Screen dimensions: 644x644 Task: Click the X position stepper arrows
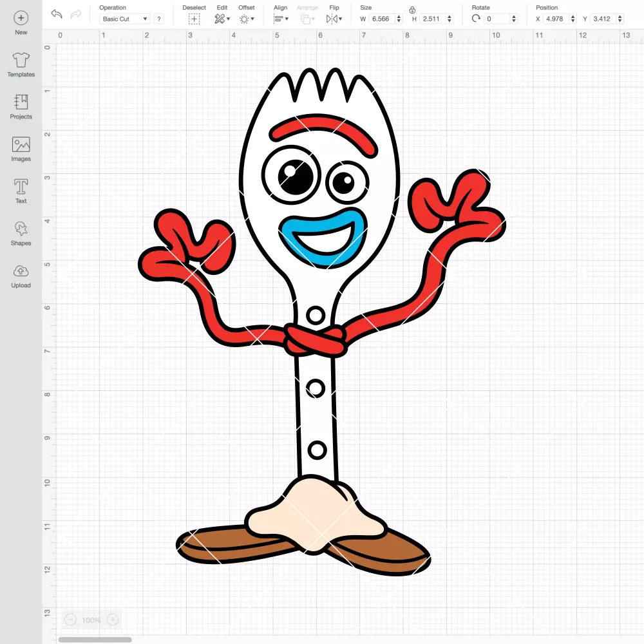pos(573,19)
